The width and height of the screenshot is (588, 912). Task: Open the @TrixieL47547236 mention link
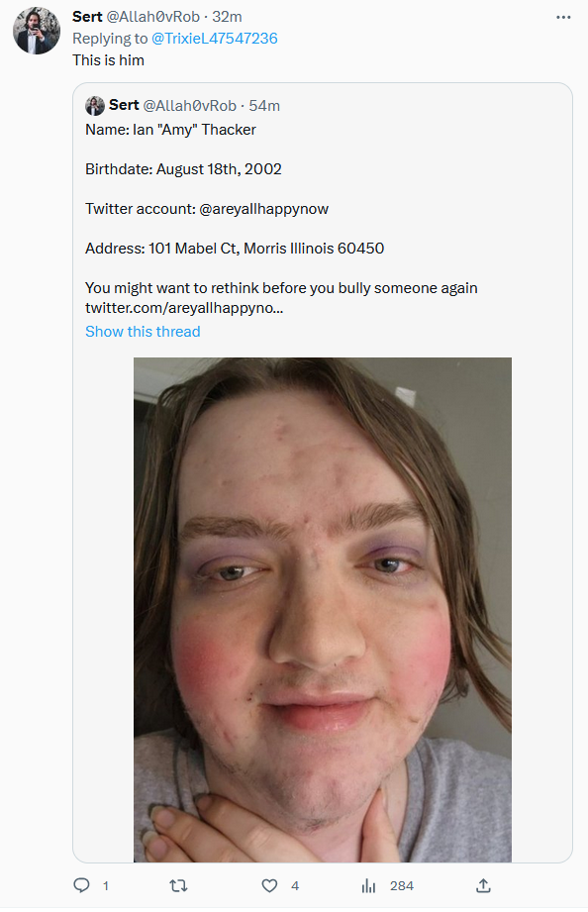coord(214,39)
